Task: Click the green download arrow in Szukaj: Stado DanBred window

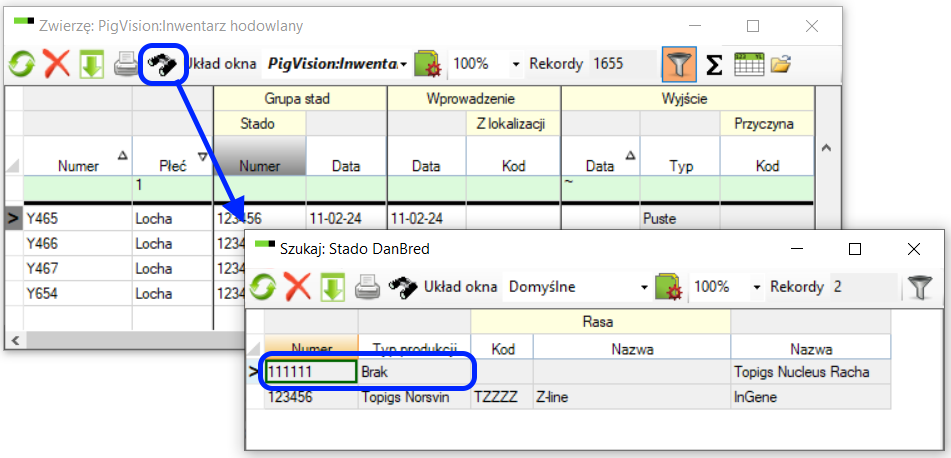Action: click(332, 287)
